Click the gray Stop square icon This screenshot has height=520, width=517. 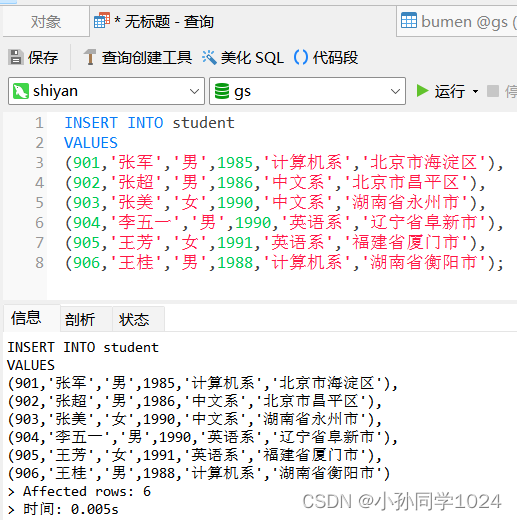pos(493,91)
